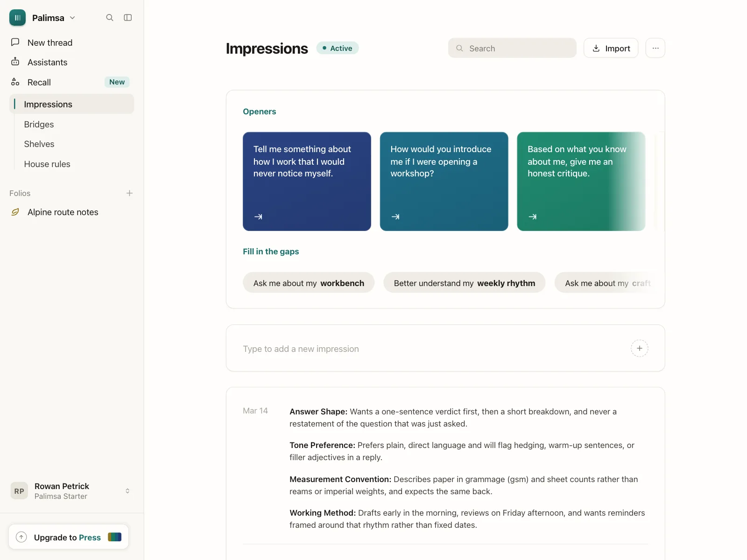Open the House rules section
The image size is (747, 560).
coord(47,164)
